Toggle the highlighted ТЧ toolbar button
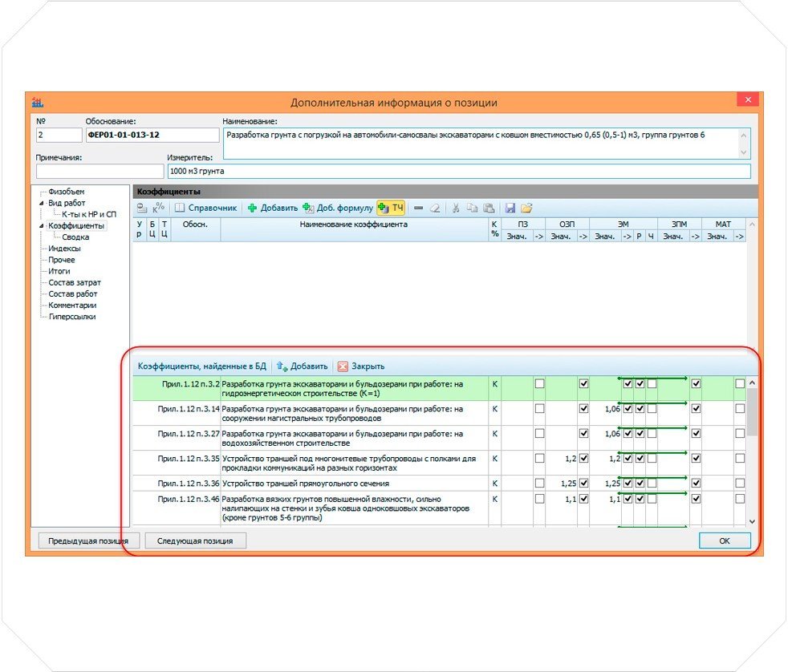This screenshot has width=788, height=672. pyautogui.click(x=391, y=208)
